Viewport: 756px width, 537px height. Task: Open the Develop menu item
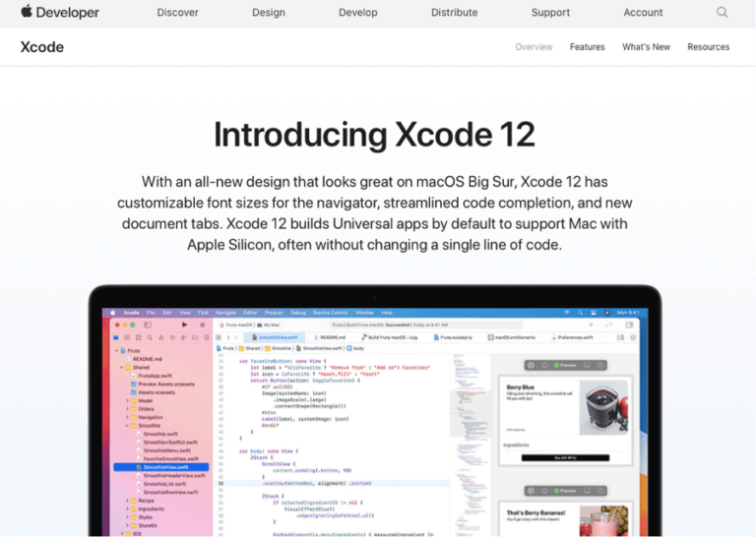point(357,13)
